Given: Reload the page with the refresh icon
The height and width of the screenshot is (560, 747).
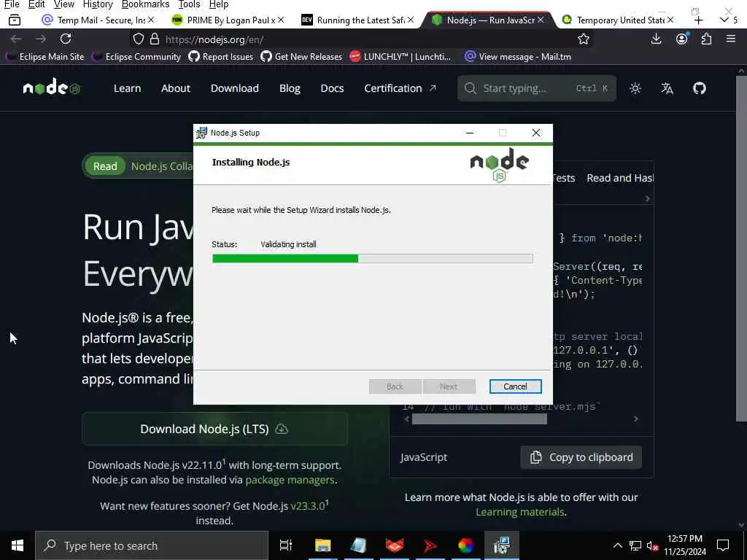Looking at the screenshot, I should coord(66,39).
